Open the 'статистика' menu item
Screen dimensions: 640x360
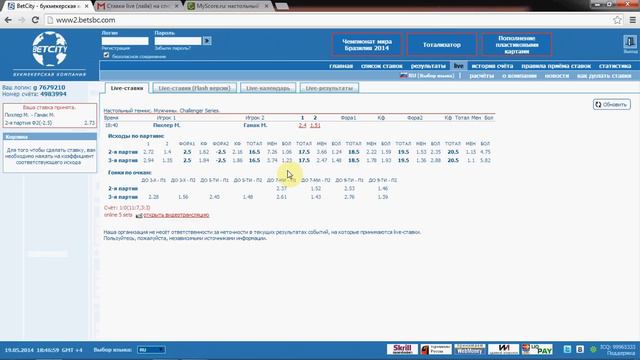coord(615,66)
